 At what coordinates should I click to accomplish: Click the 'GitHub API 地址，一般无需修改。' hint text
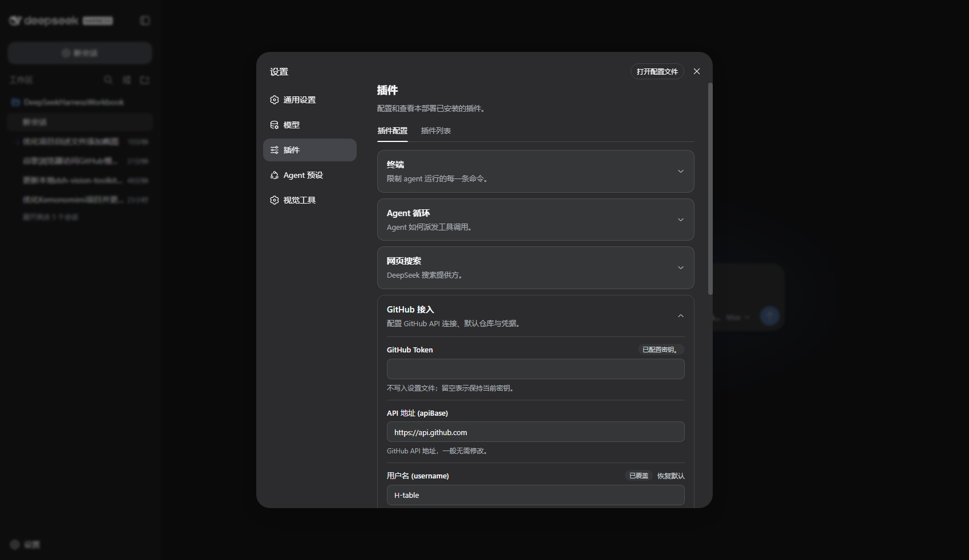pos(439,451)
